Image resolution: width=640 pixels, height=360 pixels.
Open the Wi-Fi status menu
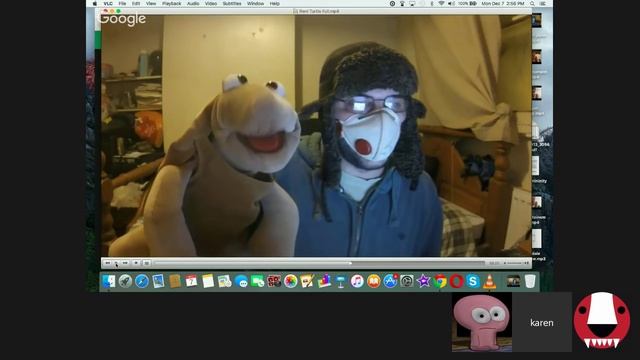point(441,3)
